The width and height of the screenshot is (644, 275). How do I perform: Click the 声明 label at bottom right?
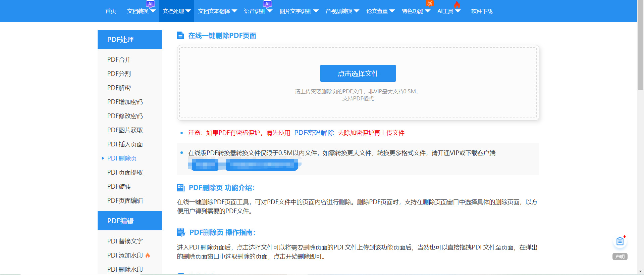pyautogui.click(x=620, y=257)
